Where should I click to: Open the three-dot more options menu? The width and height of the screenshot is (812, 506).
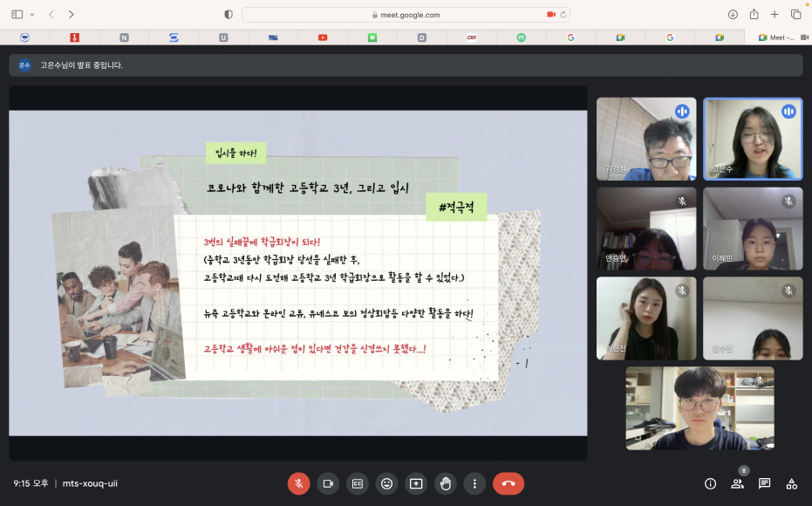click(474, 483)
